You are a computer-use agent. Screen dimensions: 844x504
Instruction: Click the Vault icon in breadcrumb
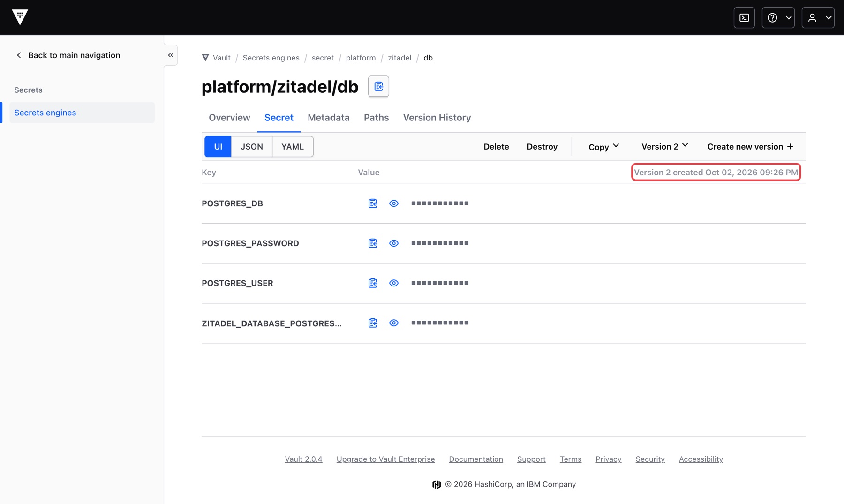tap(205, 58)
